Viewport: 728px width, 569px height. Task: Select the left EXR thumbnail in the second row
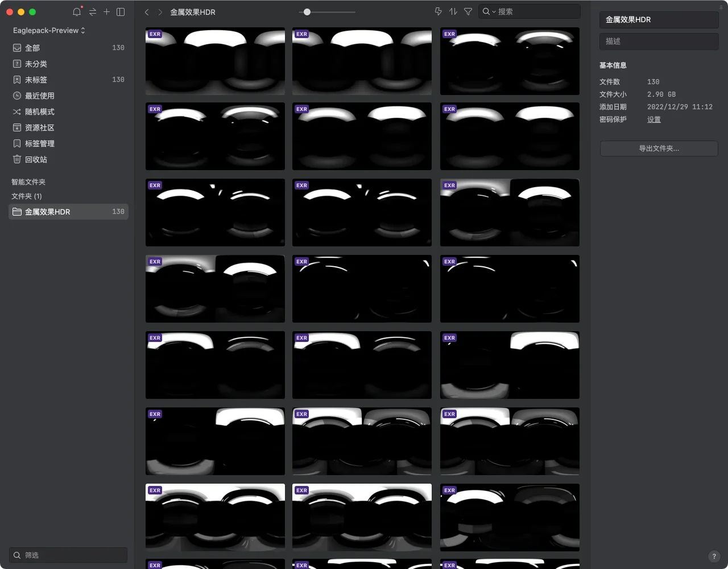tap(215, 136)
